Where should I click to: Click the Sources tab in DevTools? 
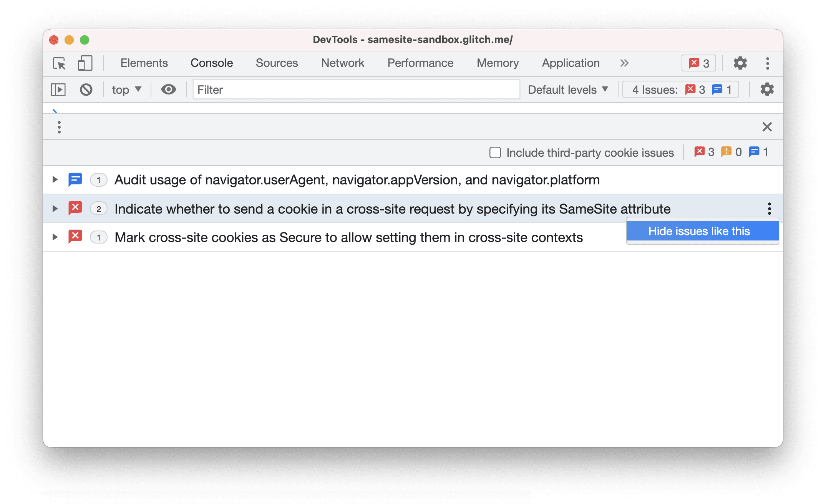(x=277, y=63)
